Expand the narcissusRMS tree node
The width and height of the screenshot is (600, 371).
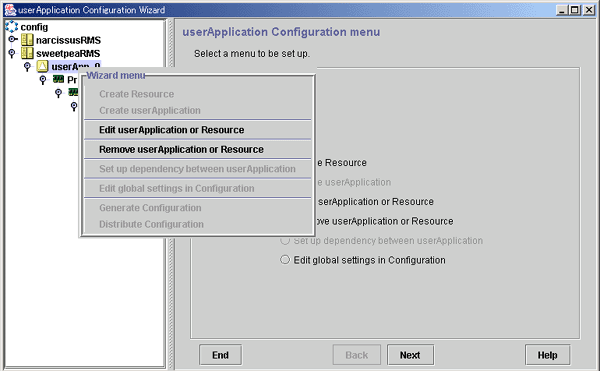coord(13,39)
